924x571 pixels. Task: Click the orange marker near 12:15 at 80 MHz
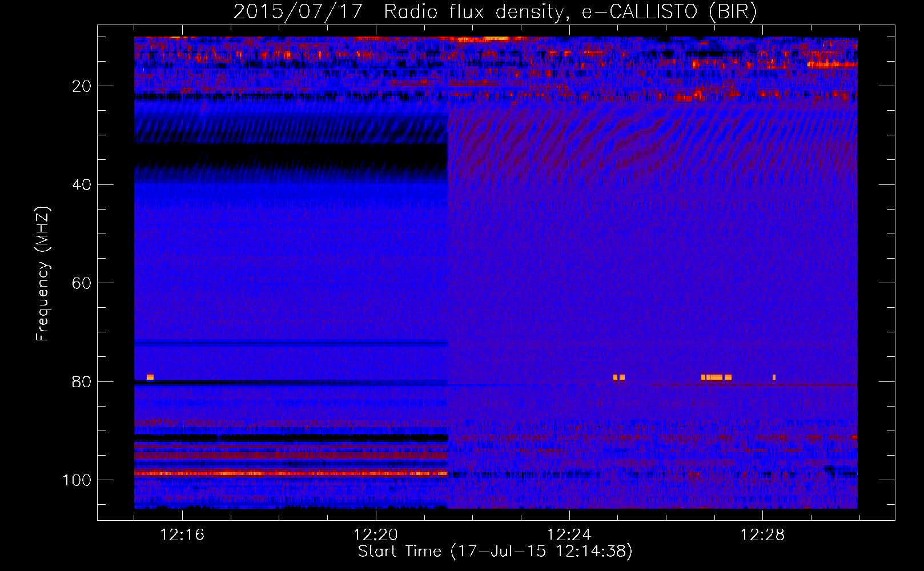point(150,377)
